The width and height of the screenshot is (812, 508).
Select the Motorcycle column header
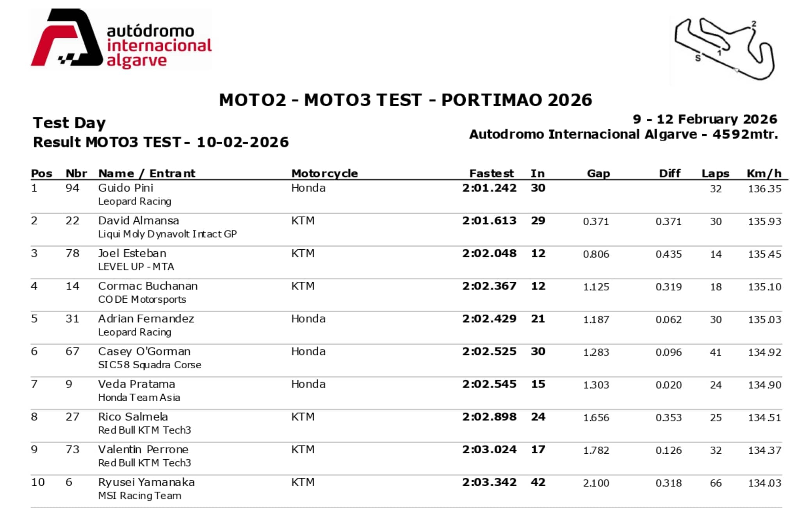click(324, 173)
